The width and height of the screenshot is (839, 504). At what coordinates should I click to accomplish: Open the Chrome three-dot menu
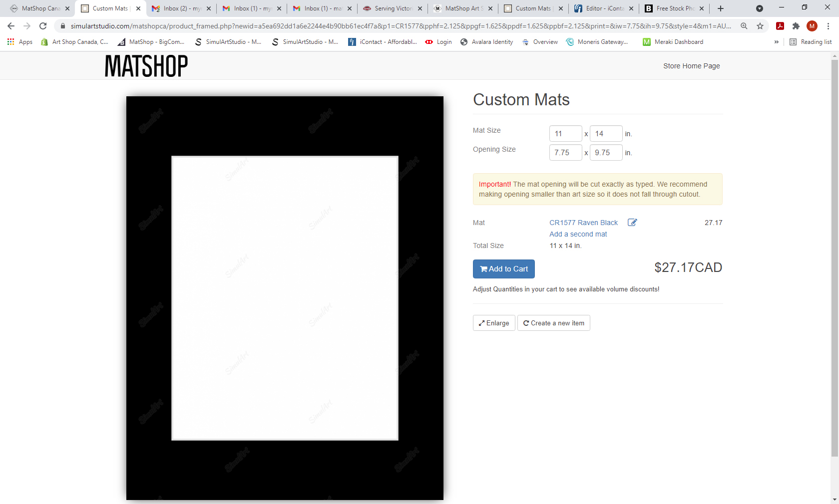[829, 26]
